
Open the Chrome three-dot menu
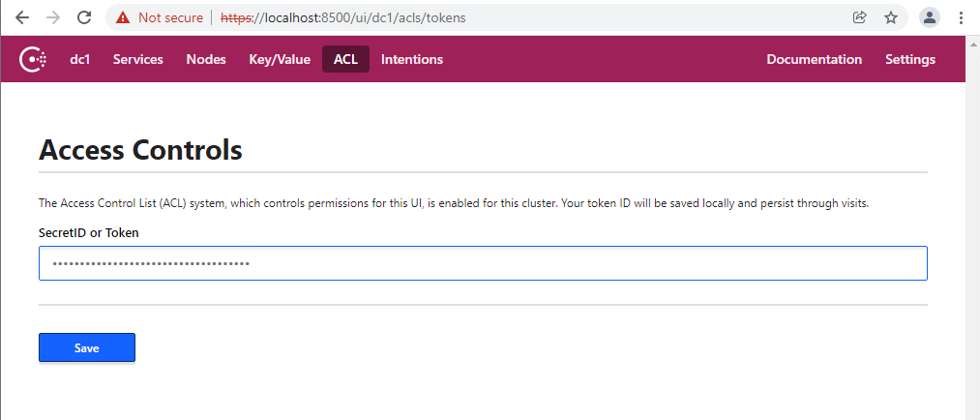(x=961, y=17)
